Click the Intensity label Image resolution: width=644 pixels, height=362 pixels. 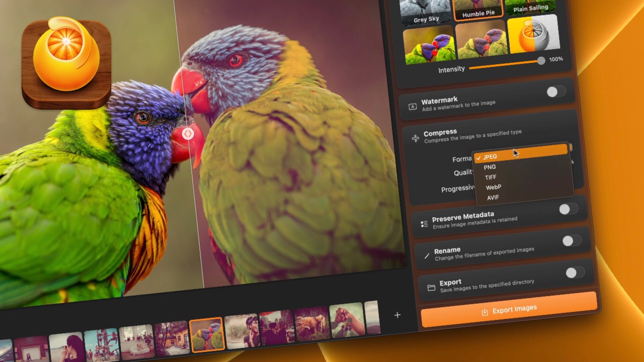click(x=451, y=69)
